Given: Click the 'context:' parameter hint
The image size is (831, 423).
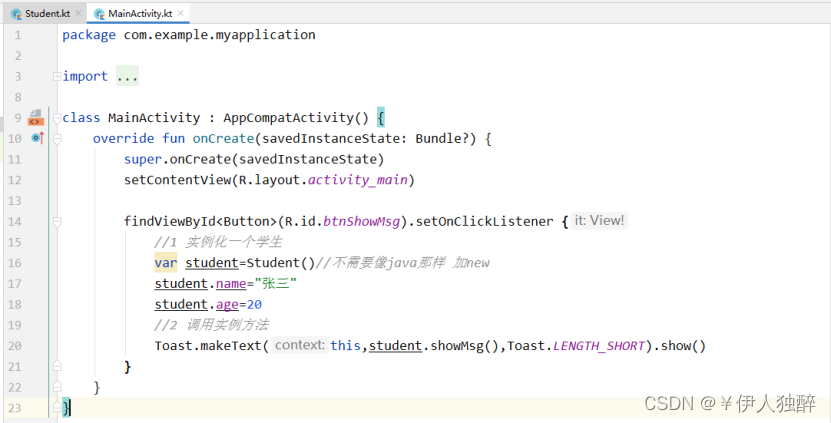Looking at the screenshot, I should pos(299,345).
